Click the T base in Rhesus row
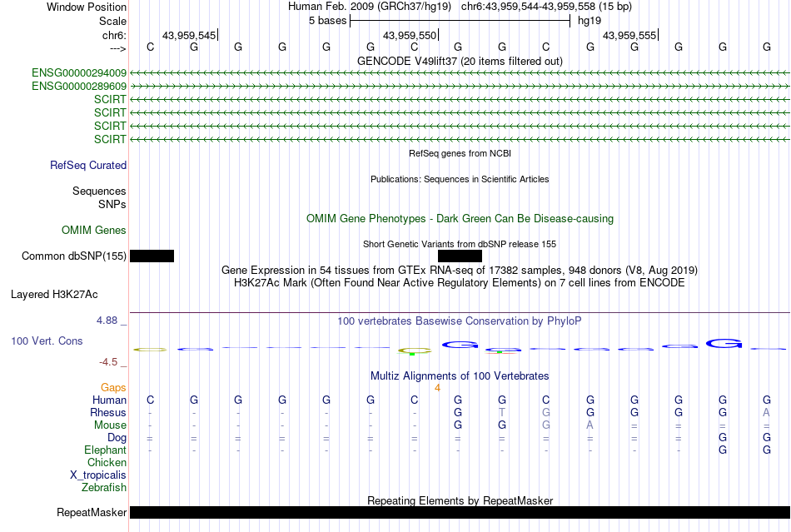Image resolution: width=791 pixels, height=532 pixels. pos(502,412)
